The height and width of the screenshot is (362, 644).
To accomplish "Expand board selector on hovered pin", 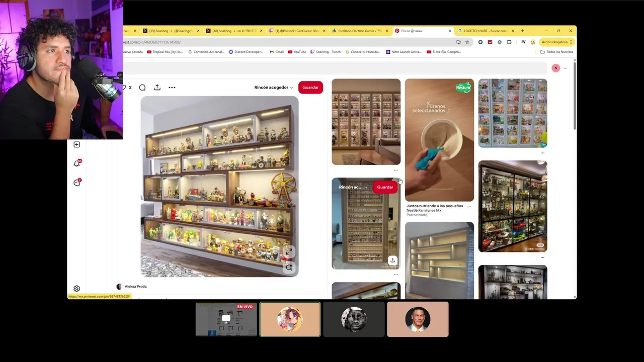I will point(353,187).
